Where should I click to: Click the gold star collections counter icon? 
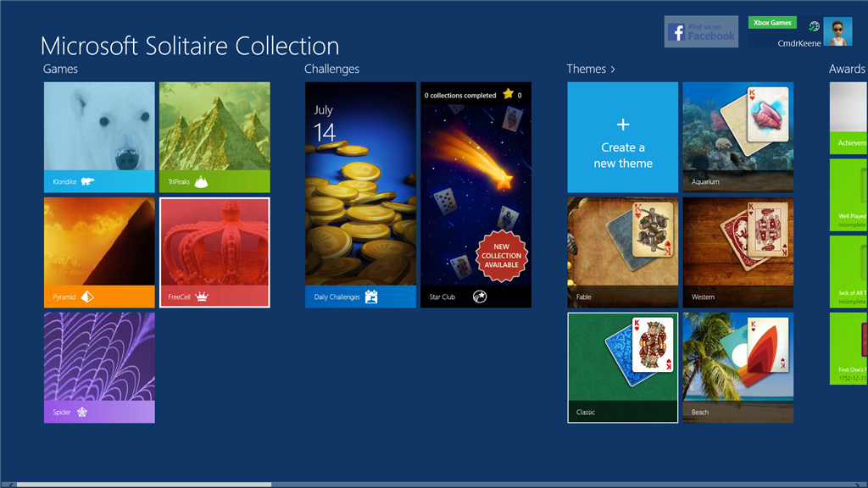click(508, 94)
